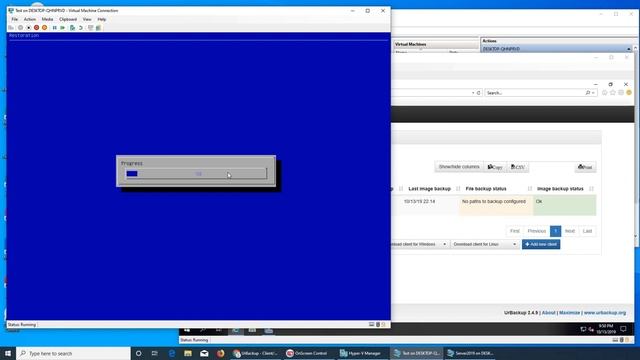Click the Turn Off VM toolbar icon
640x360 pixels.
click(29, 28)
